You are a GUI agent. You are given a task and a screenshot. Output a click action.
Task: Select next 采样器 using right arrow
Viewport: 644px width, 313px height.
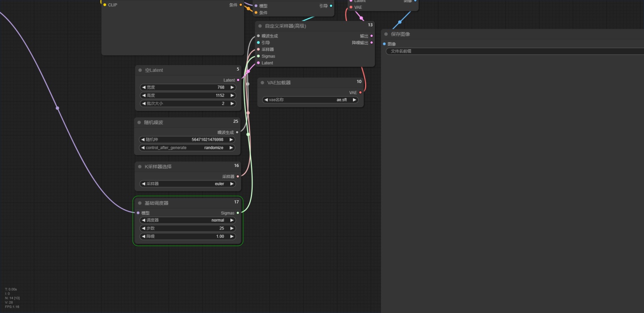232,184
